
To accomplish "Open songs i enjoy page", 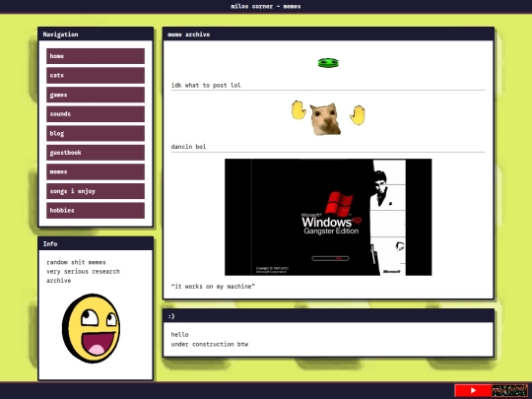I will 96,191.
